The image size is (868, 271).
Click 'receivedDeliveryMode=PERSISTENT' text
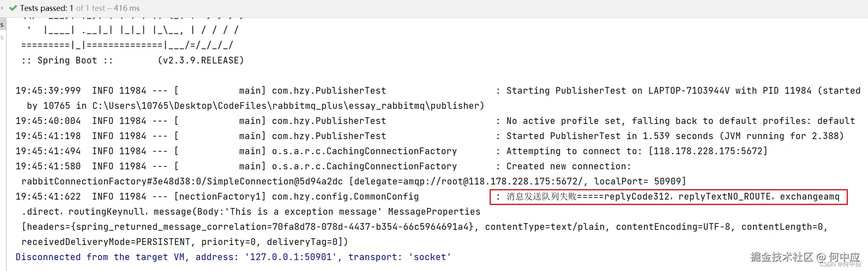[x=106, y=242]
